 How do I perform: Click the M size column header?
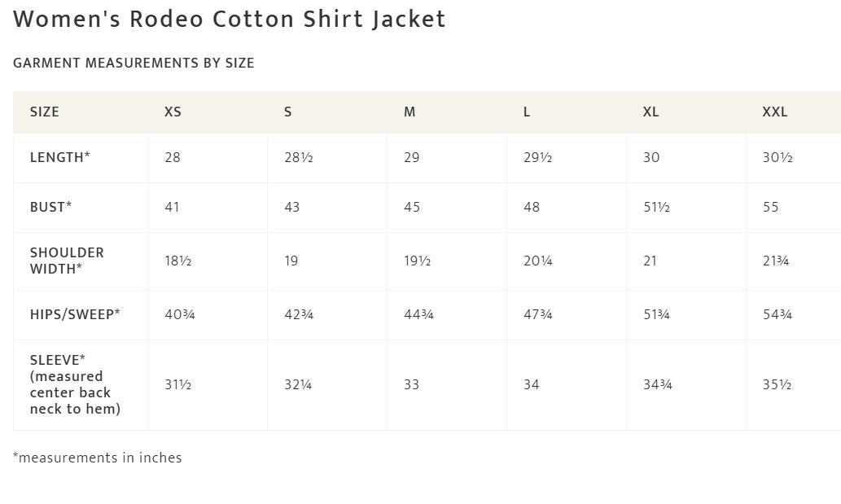tap(410, 112)
